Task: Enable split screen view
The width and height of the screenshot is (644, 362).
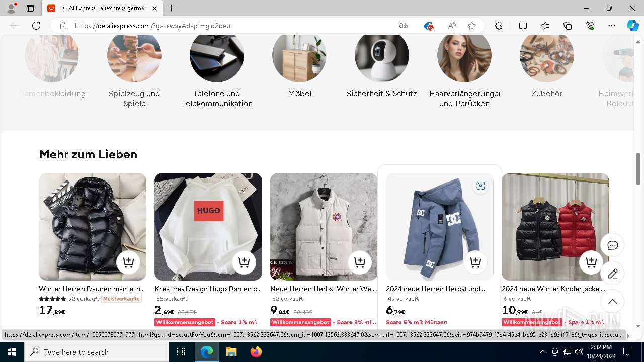Action: coord(523,26)
